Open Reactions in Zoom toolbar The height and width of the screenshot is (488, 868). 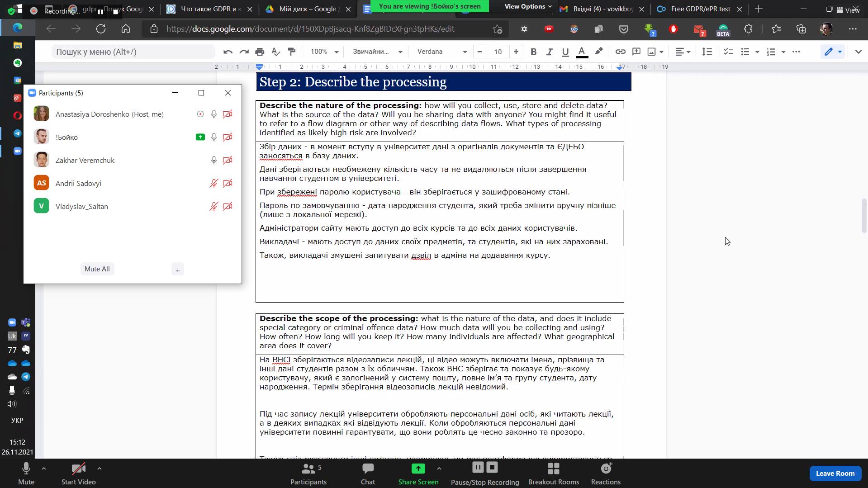(606, 474)
